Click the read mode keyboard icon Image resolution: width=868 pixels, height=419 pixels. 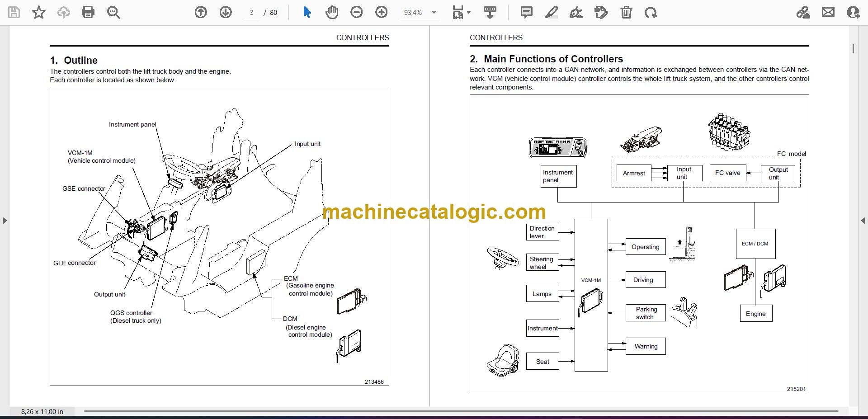coord(490,12)
